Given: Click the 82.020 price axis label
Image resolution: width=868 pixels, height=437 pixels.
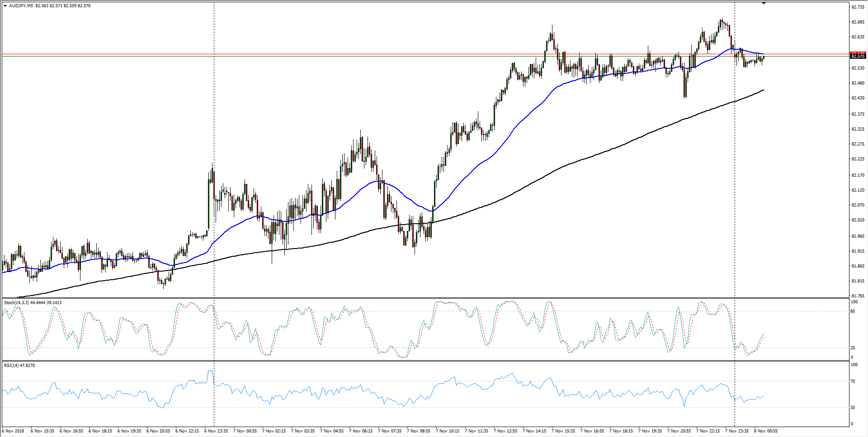Looking at the screenshot, I should tap(858, 220).
